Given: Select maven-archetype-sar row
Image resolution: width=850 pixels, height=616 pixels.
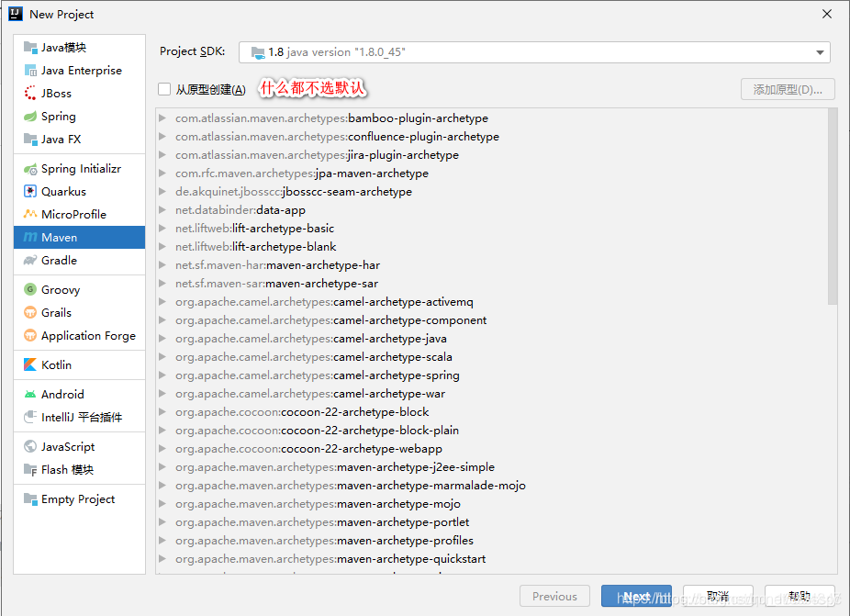Looking at the screenshot, I should (x=492, y=283).
